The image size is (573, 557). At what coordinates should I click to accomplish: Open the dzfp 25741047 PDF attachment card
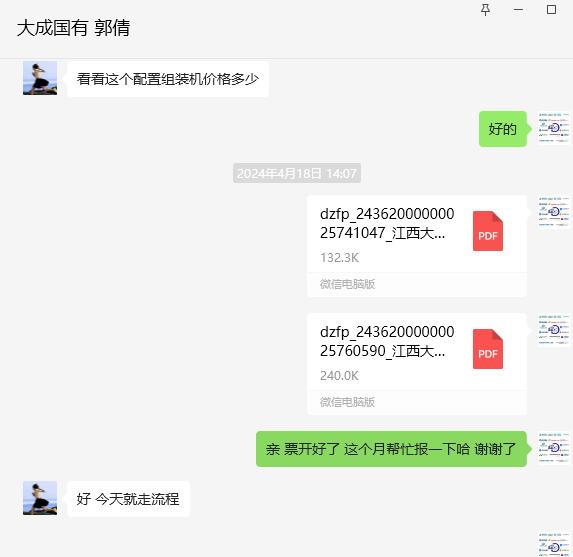coord(417,246)
